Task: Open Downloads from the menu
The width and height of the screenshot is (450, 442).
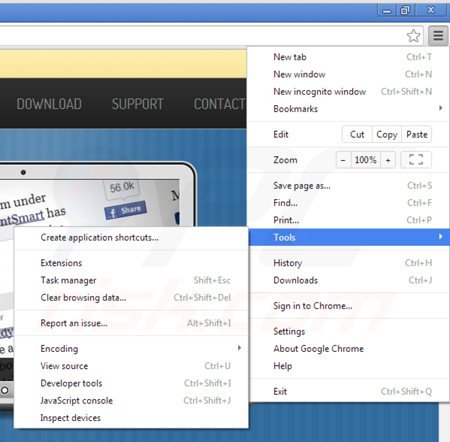Action: tap(349, 280)
